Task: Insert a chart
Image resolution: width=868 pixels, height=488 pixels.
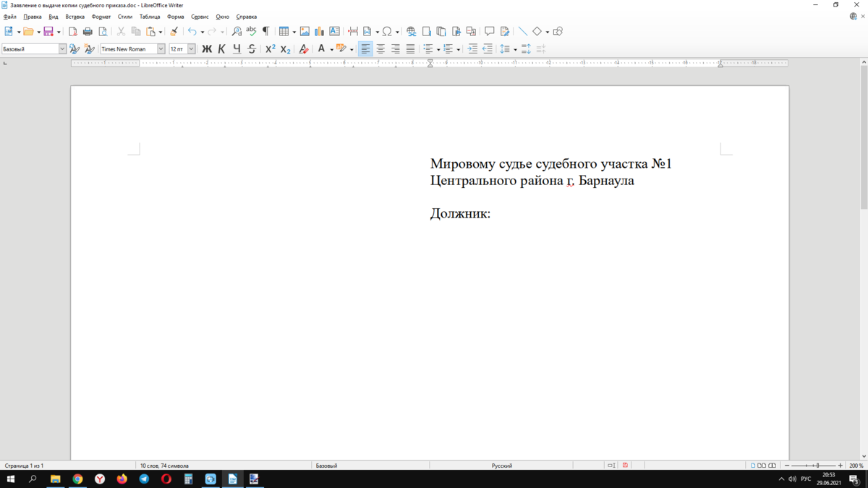Action: [x=319, y=32]
